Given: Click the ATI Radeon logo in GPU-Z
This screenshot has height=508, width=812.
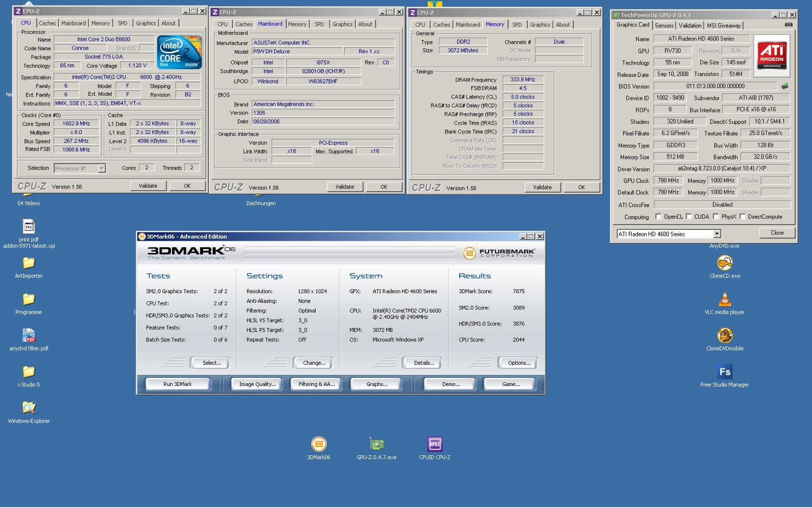Looking at the screenshot, I should tap(771, 55).
